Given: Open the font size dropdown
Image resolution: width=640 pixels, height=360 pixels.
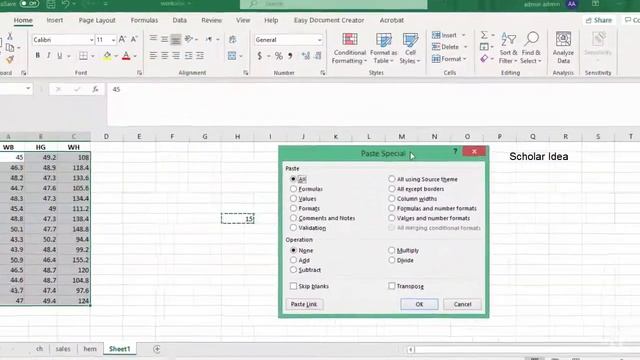Looking at the screenshot, I should pos(113,40).
